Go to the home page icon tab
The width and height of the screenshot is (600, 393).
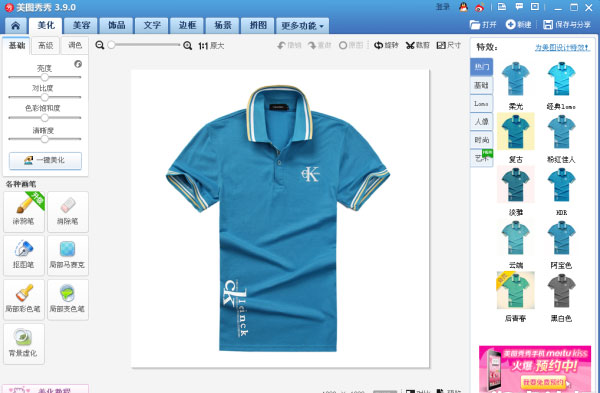[16, 26]
